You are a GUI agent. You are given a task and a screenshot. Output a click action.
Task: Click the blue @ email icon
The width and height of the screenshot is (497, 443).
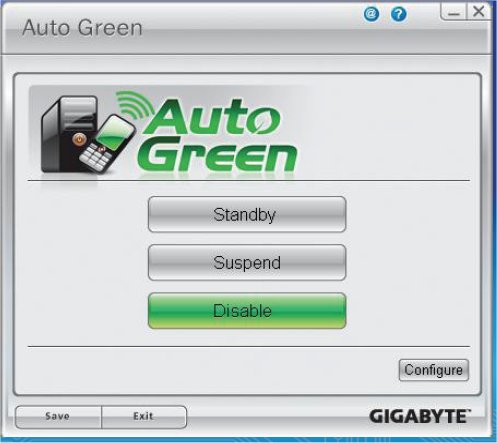click(371, 14)
